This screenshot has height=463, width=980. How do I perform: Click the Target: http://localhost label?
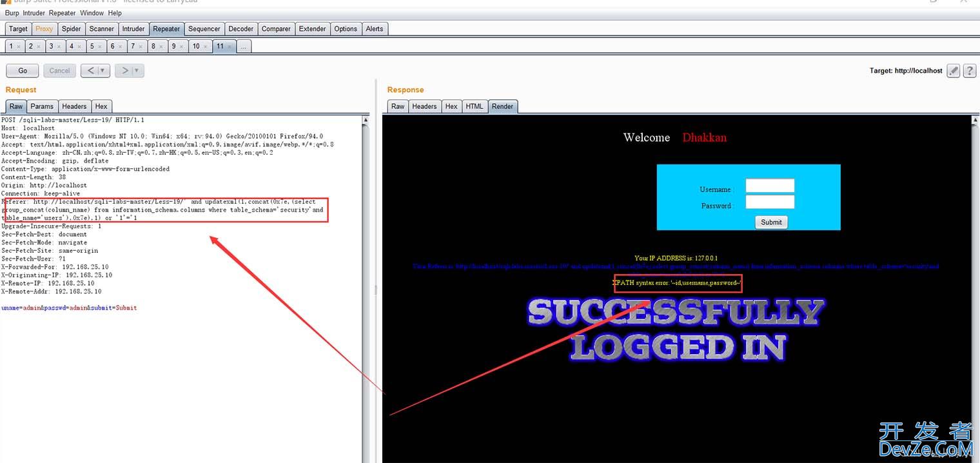pyautogui.click(x=905, y=71)
